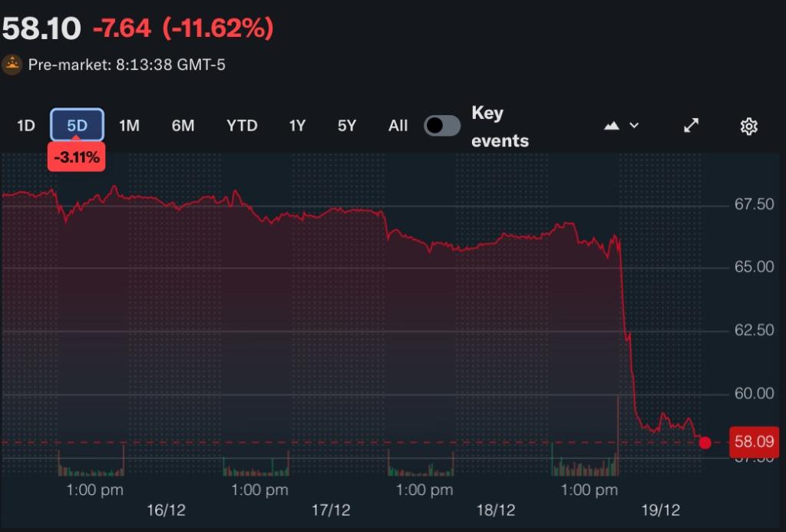
Task: View All time price history
Action: click(398, 126)
